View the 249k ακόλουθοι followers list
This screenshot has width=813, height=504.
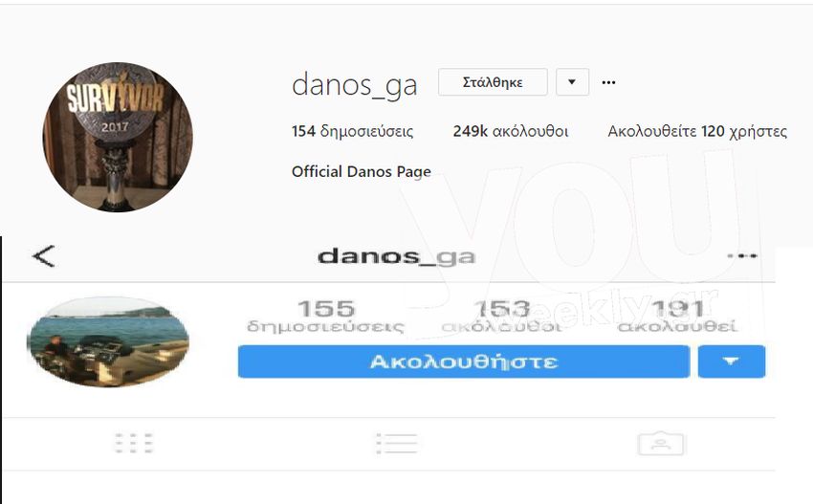(x=511, y=131)
